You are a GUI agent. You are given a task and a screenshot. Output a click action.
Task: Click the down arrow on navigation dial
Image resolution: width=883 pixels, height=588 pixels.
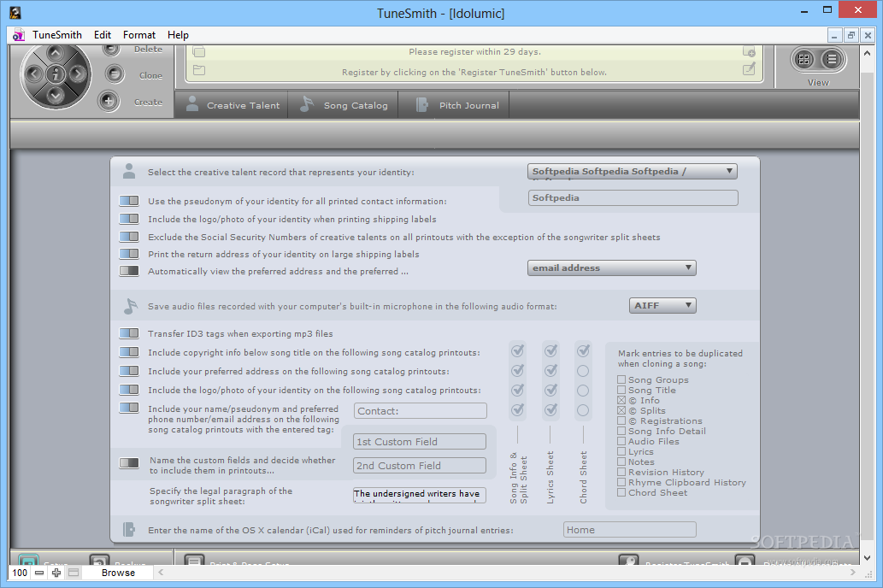coord(56,95)
